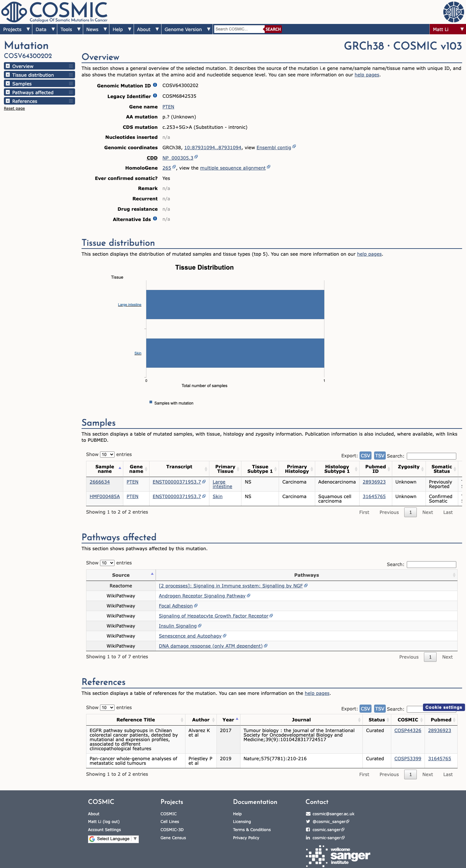Click the Search COSMIC input field
This screenshot has width=466, height=868.
click(x=239, y=29)
